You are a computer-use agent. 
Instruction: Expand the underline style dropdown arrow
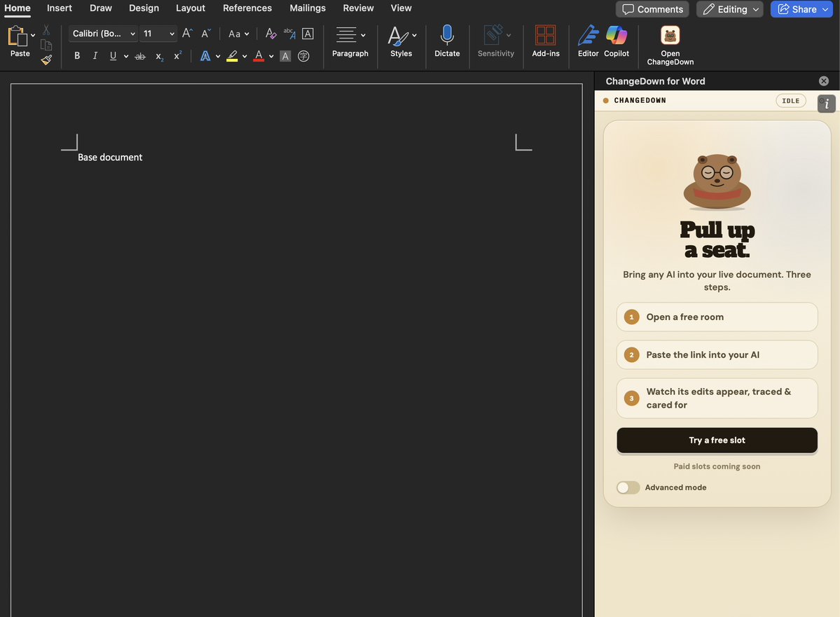point(126,56)
